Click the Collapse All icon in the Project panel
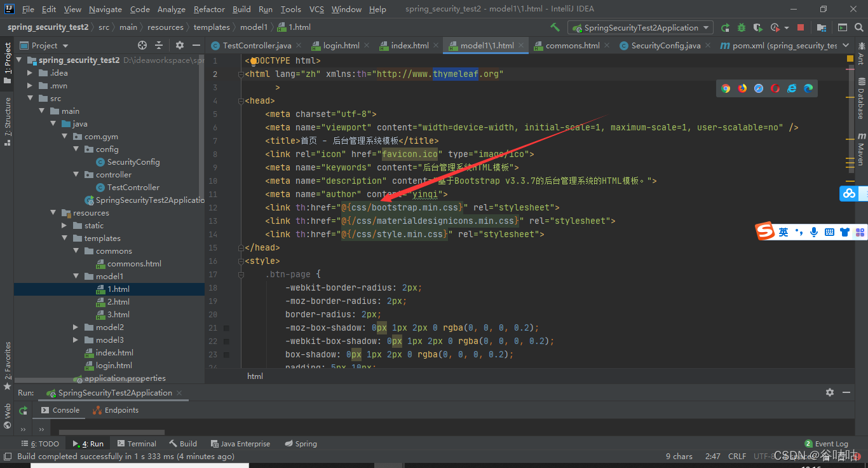Screen dimensions: 868x468 pos(159,45)
